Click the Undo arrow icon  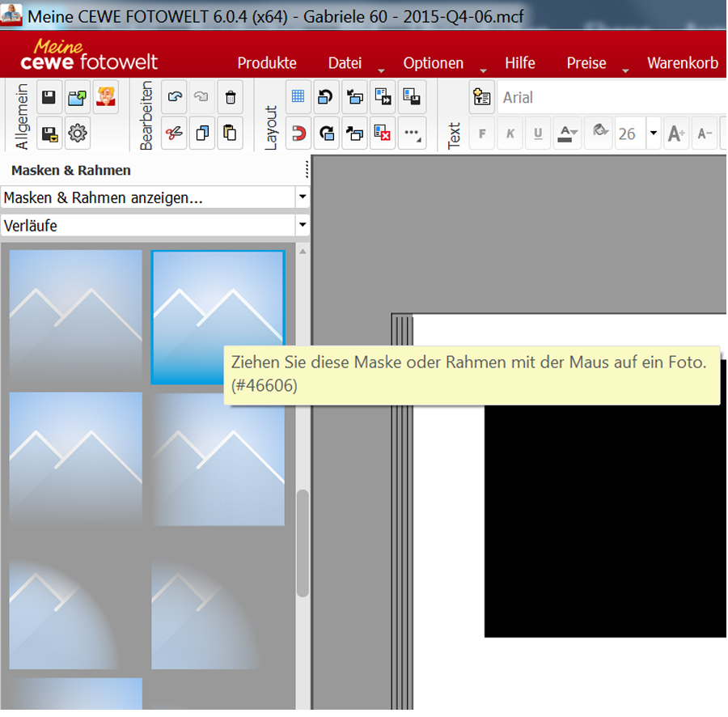point(174,98)
